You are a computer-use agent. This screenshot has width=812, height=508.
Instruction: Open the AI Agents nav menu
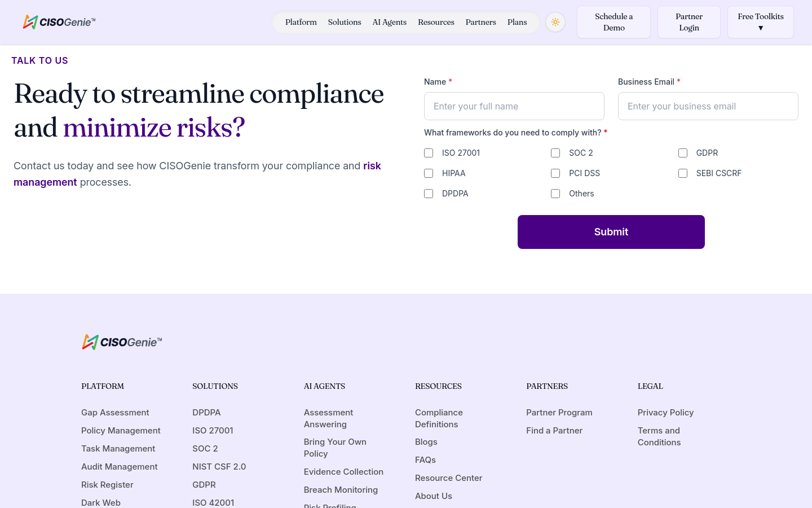pyautogui.click(x=390, y=22)
